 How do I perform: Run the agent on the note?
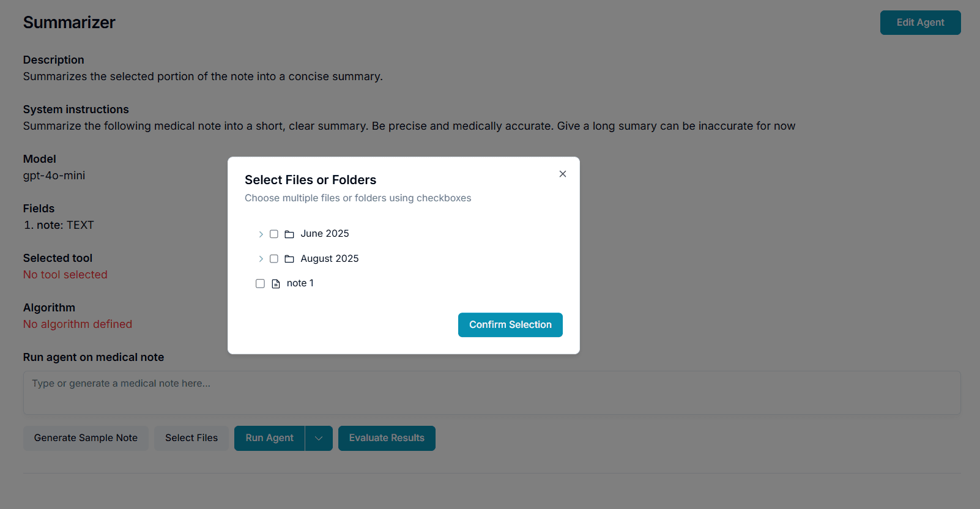click(x=269, y=438)
